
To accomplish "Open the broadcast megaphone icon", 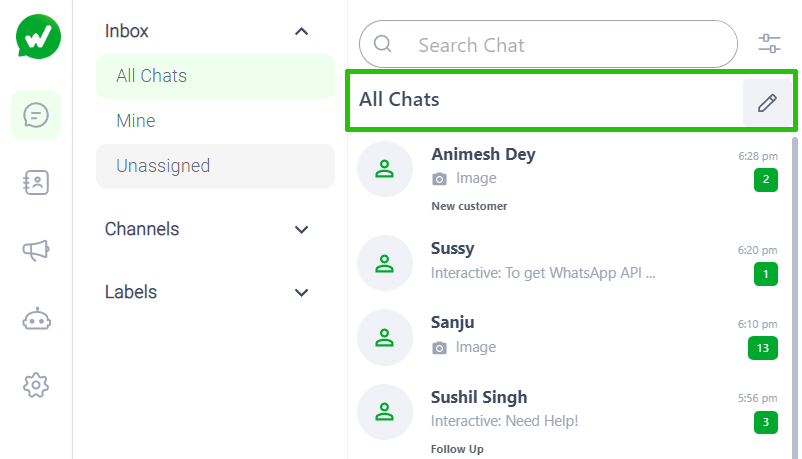I will (x=36, y=251).
